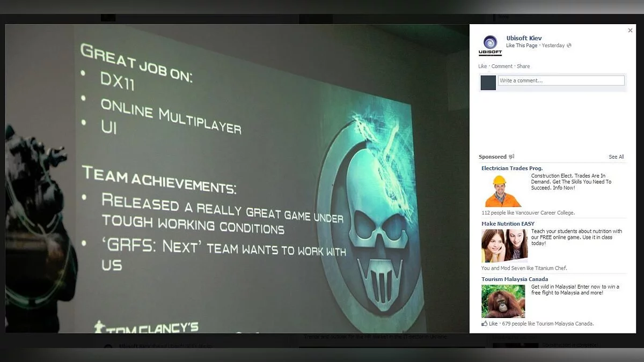Click 112 people like Vancouver Career College

point(528,213)
